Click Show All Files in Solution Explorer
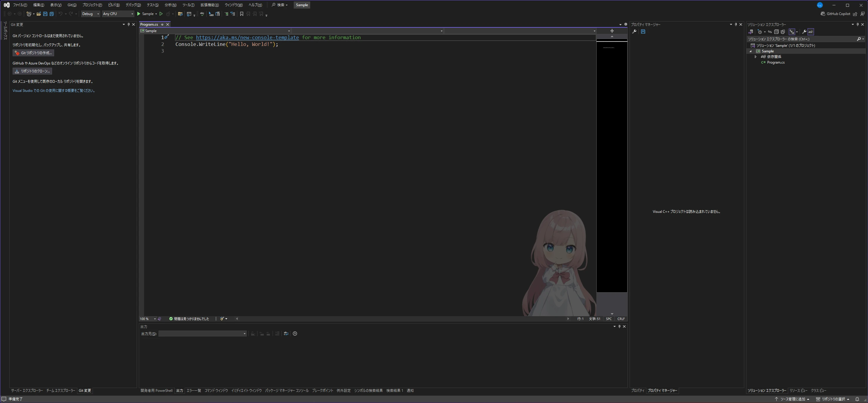 pyautogui.click(x=783, y=32)
